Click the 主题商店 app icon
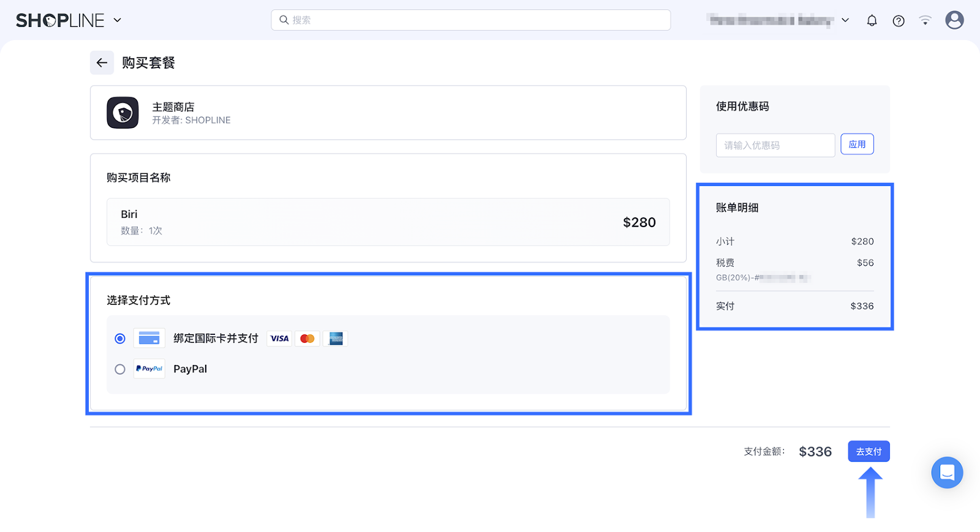 coord(123,113)
